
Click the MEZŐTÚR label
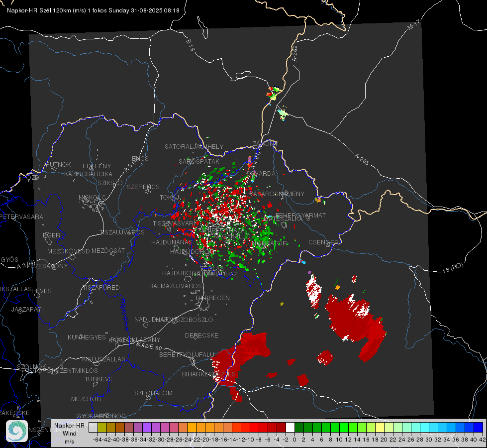pos(86,399)
